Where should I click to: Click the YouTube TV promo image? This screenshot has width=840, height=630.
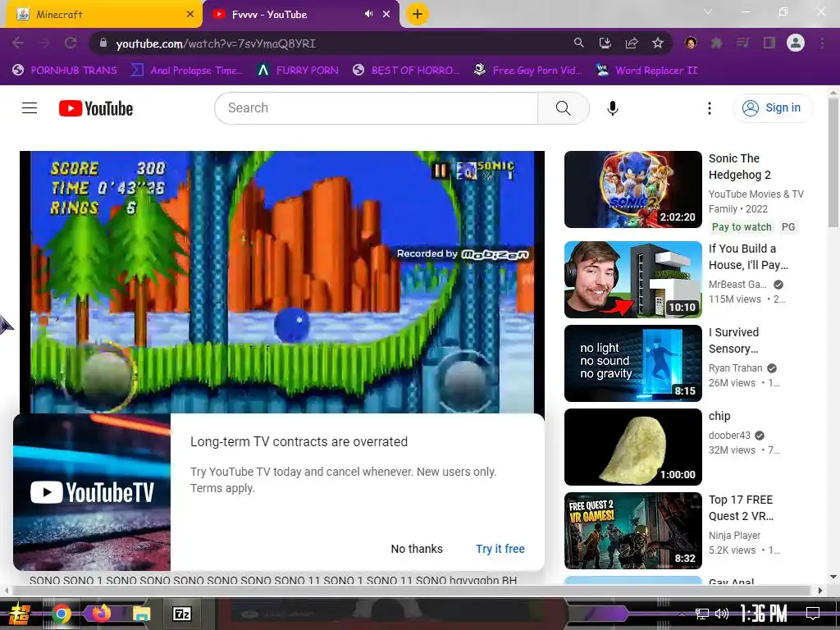pos(92,492)
